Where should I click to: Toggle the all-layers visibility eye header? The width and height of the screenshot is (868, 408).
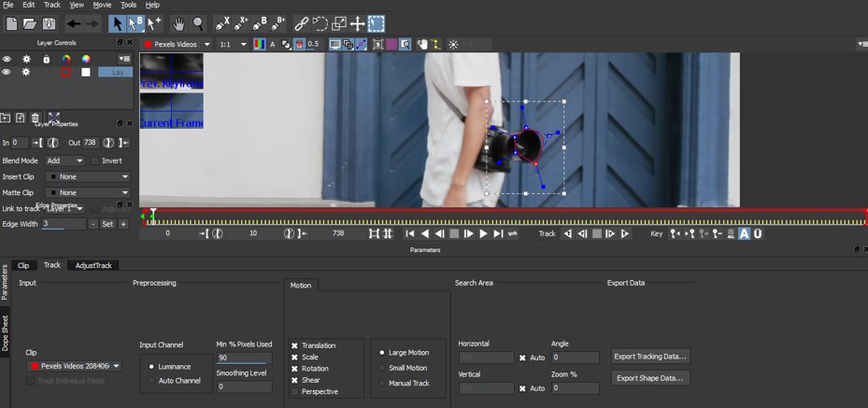(7, 59)
